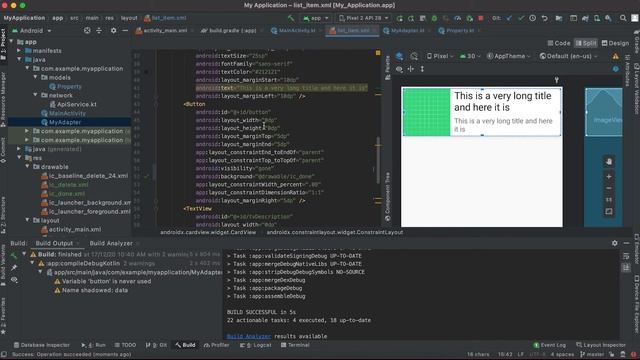Viewport: 640px width, 360px height.
Task: Select ic_baseline_delete_24.xml in drawable
Action: pos(84,176)
